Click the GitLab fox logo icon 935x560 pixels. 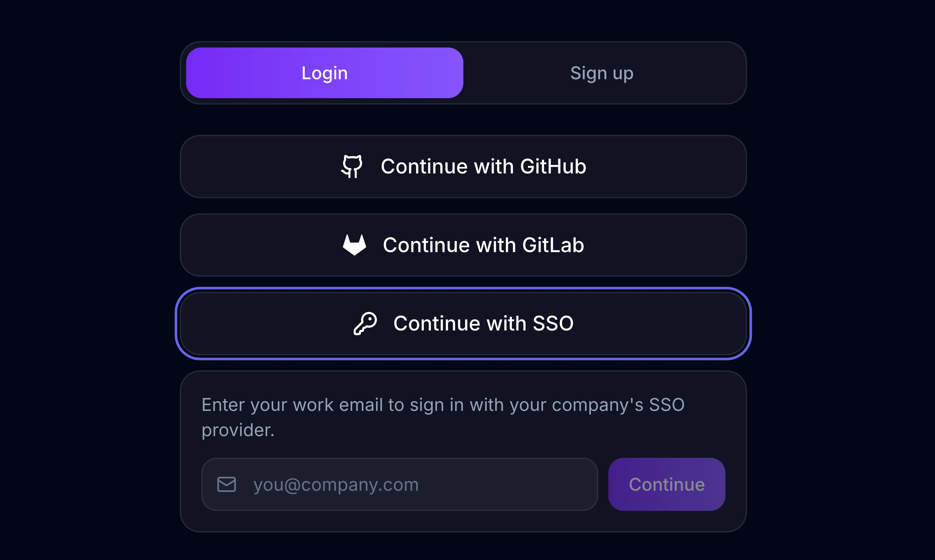click(x=354, y=245)
